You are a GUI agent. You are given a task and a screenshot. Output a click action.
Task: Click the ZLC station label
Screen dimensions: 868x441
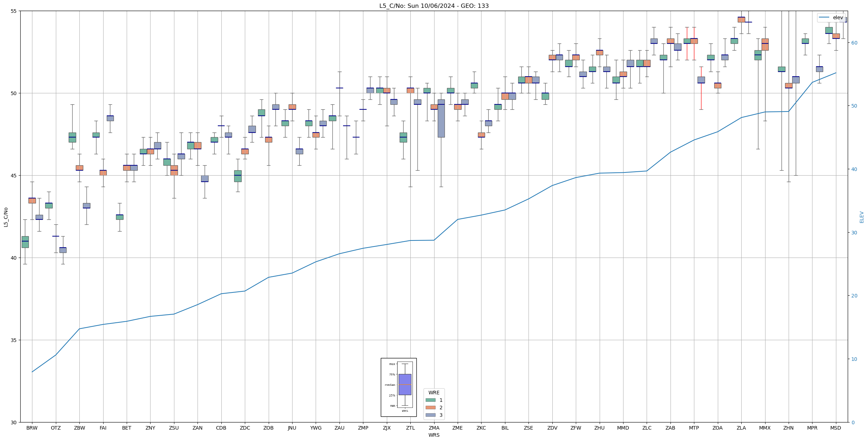pos(647,428)
